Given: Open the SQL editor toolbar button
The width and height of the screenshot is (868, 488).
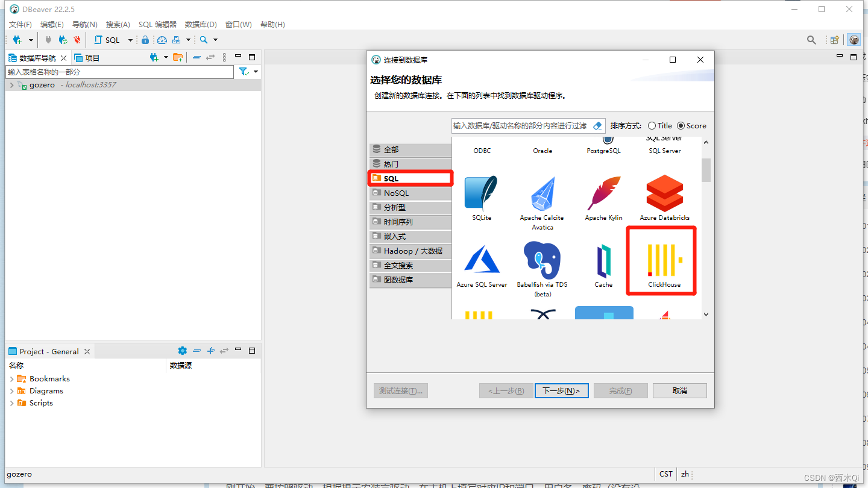Looking at the screenshot, I should 107,40.
